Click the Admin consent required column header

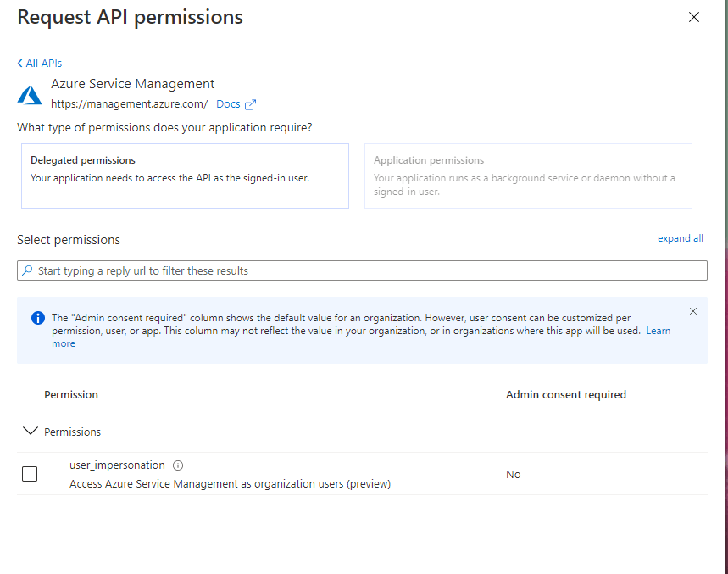(x=565, y=394)
